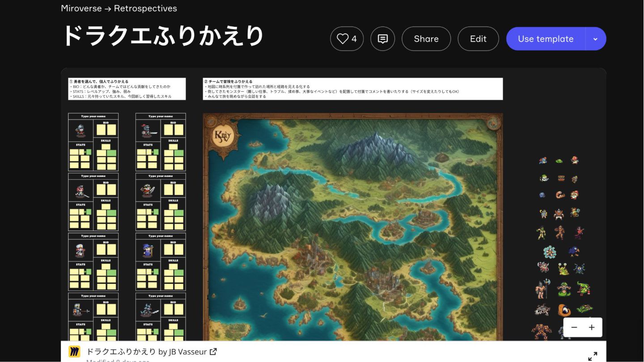Select the red-plumed knight with sword sprite
Viewport: 644px width, 362px height.
pyautogui.click(x=148, y=130)
